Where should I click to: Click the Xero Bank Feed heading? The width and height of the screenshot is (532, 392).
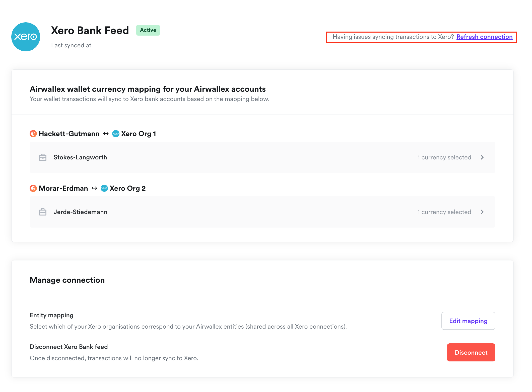point(90,31)
